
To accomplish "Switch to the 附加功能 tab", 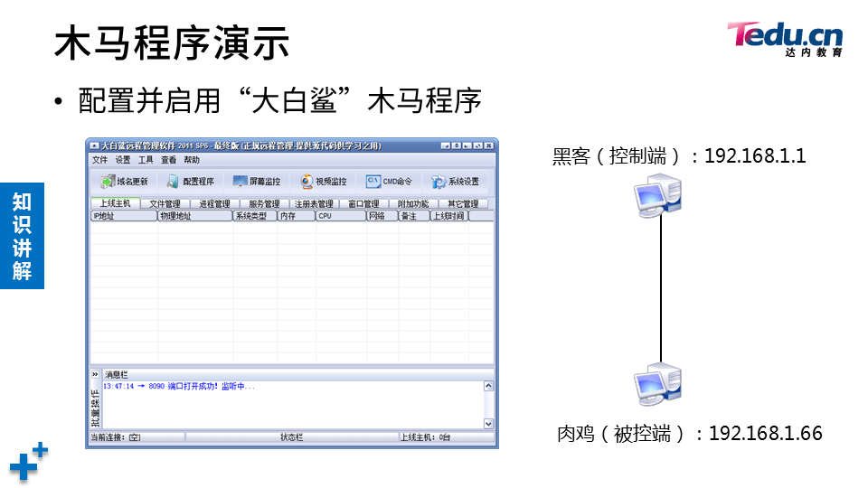I will click(x=413, y=203).
